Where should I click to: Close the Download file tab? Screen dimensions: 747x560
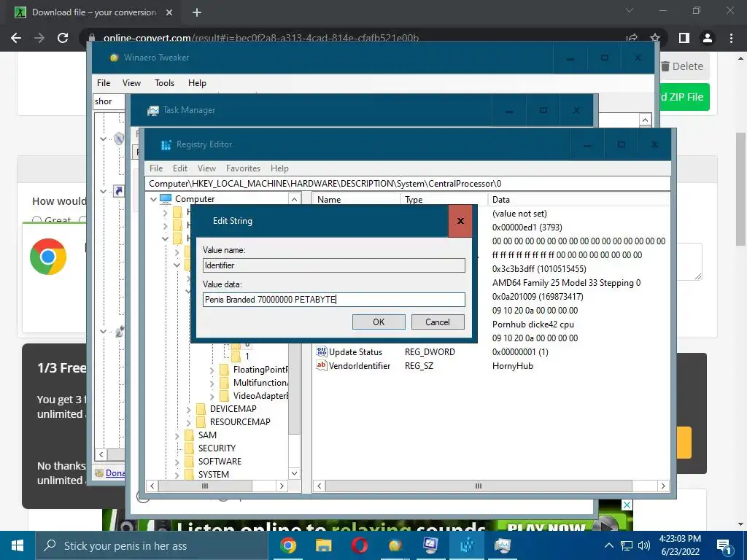[x=169, y=12]
